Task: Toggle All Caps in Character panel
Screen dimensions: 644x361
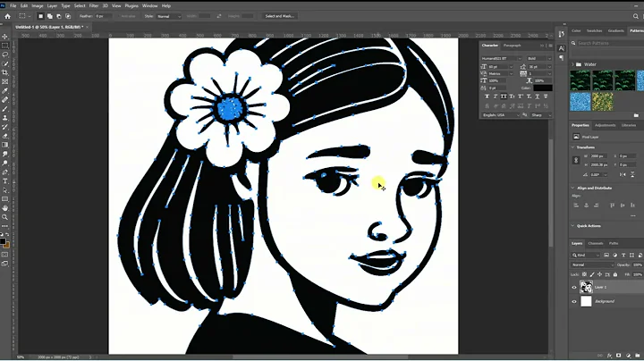Action: click(x=504, y=97)
